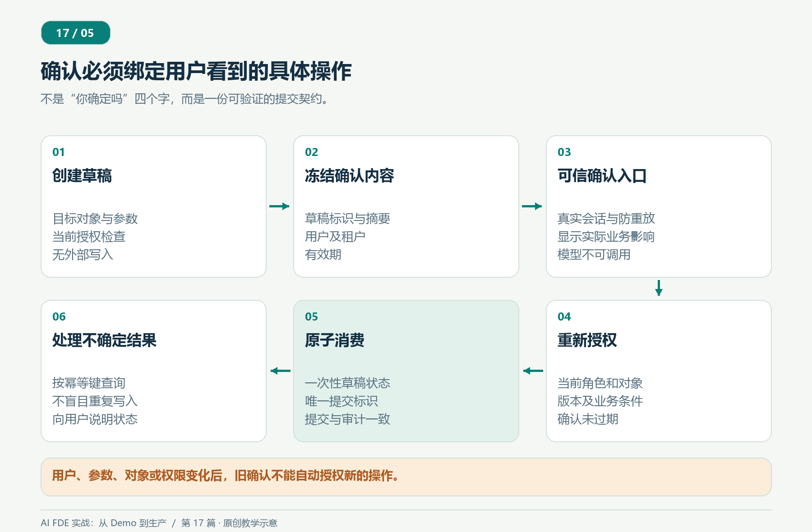Image resolution: width=812 pixels, height=532 pixels.
Task: Click step number 05
Action: [311, 316]
